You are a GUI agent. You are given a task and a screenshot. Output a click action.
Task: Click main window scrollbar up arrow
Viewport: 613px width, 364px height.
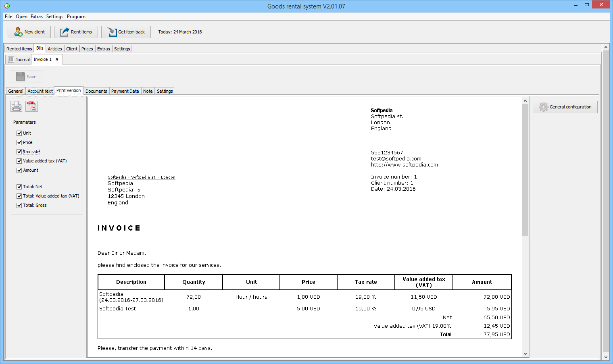click(x=606, y=47)
